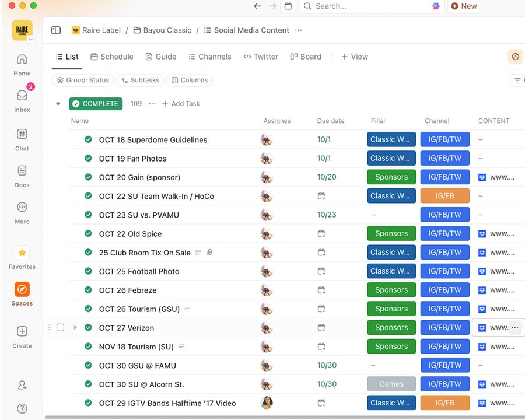Toggle complete status on NOV 18 Tourism (SU)
525x420 pixels.
click(89, 346)
